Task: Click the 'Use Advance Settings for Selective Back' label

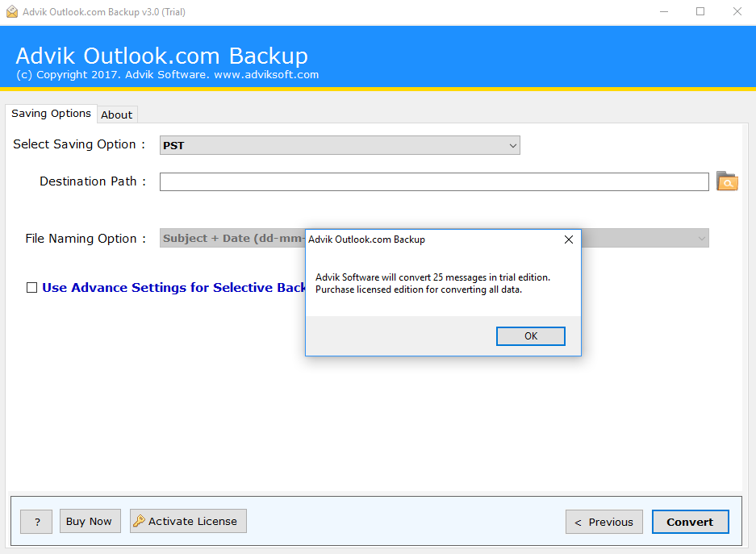Action: pyautogui.click(x=173, y=288)
